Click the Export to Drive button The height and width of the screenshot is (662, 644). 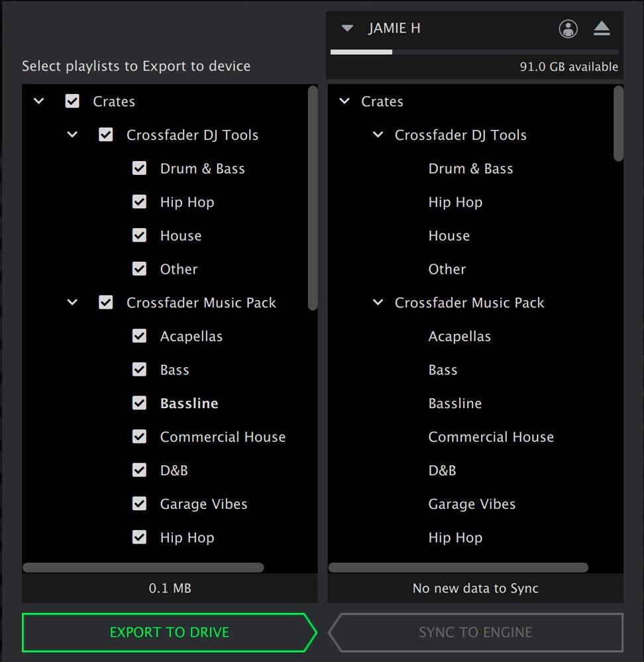pos(169,632)
